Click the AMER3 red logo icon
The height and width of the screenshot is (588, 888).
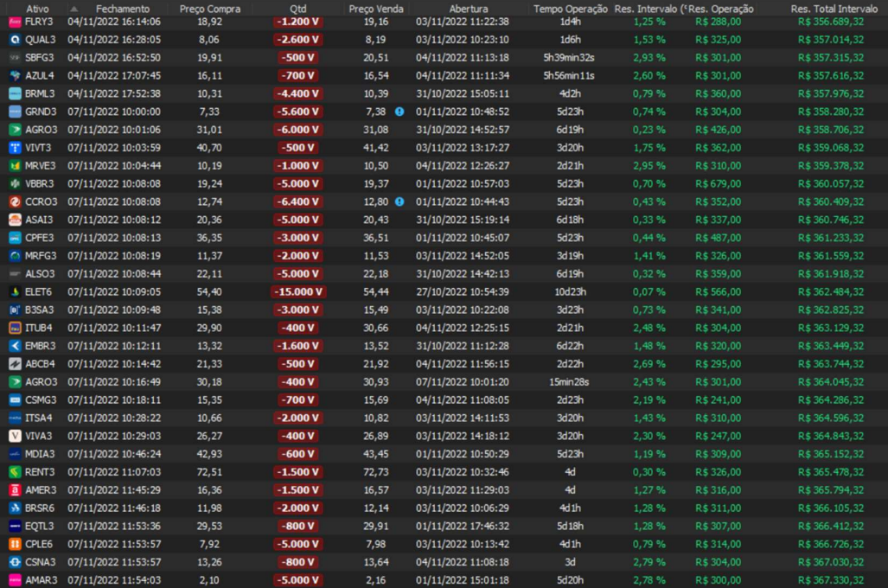tap(15, 489)
